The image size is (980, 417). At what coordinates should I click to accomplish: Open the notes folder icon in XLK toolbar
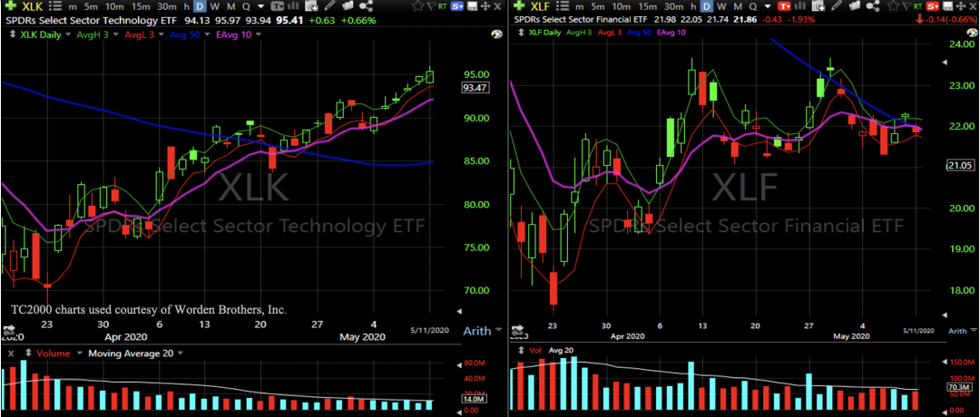click(x=348, y=6)
